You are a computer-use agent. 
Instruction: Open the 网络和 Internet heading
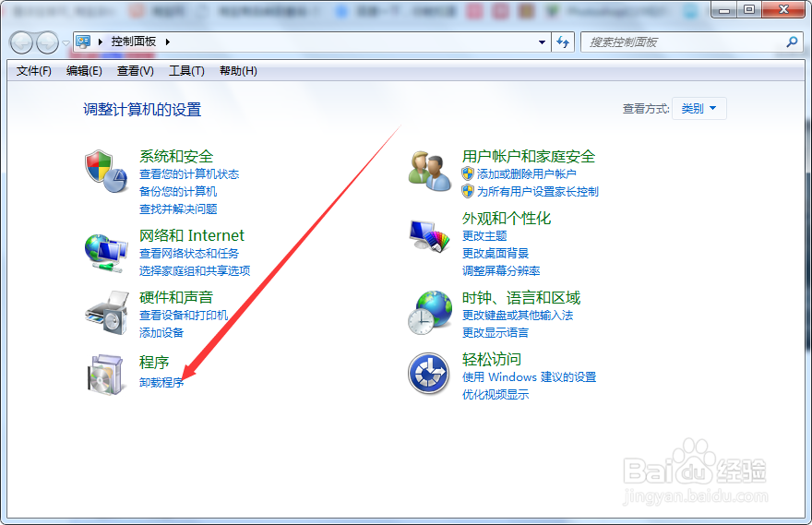(192, 235)
